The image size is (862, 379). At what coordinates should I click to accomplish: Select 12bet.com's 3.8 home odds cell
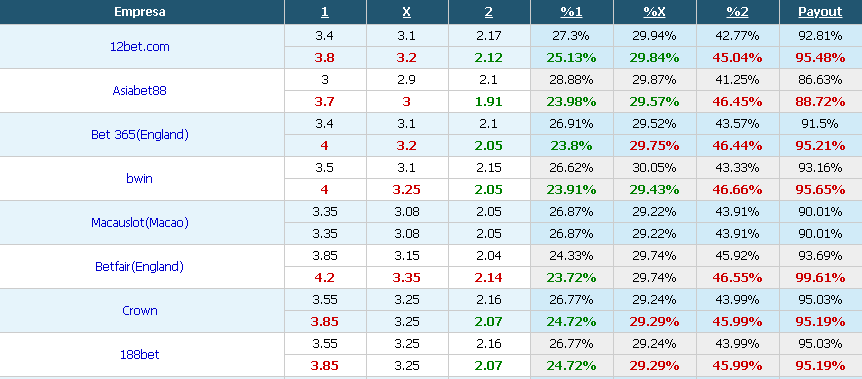point(325,58)
